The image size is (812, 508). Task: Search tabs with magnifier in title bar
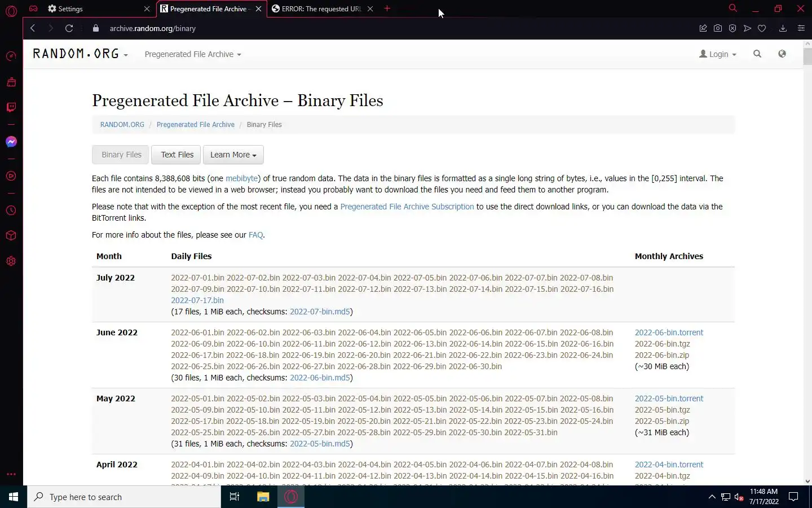tap(732, 8)
